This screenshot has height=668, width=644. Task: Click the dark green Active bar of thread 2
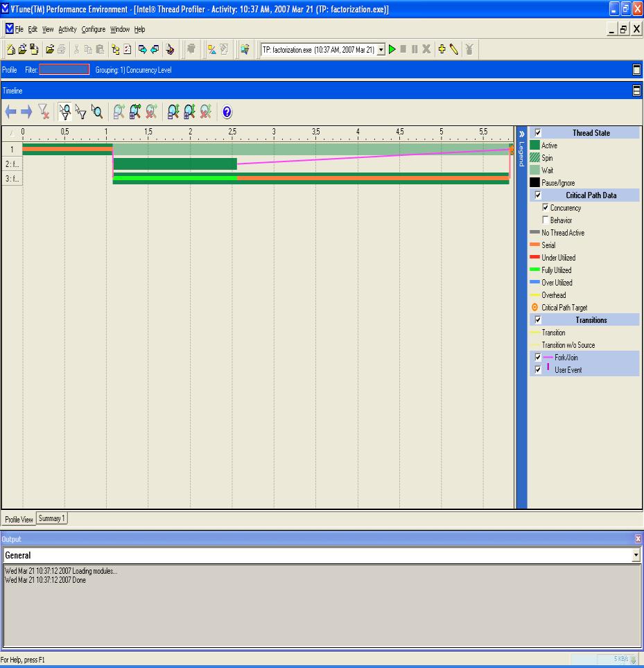[175, 164]
